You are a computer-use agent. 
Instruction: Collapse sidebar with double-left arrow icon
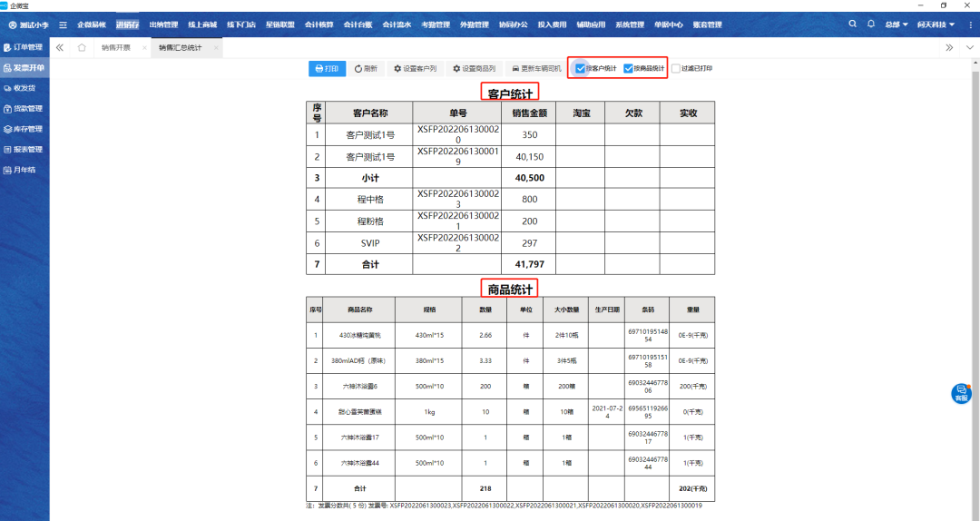pos(60,47)
